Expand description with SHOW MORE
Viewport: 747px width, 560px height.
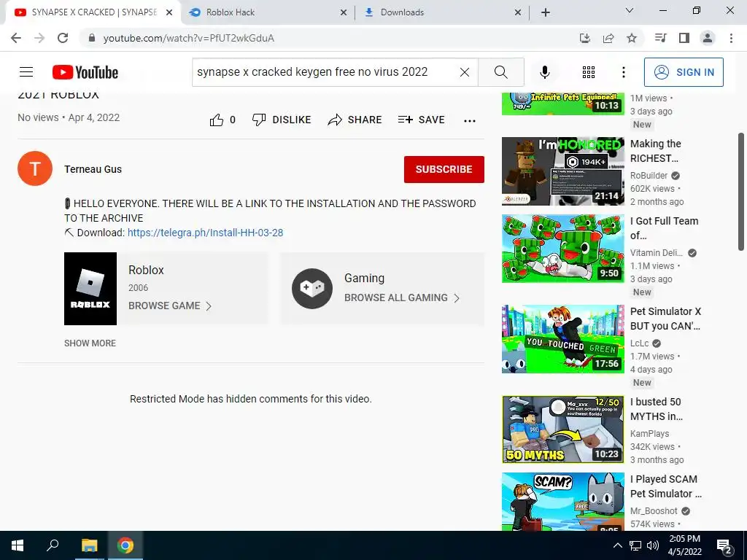point(90,343)
